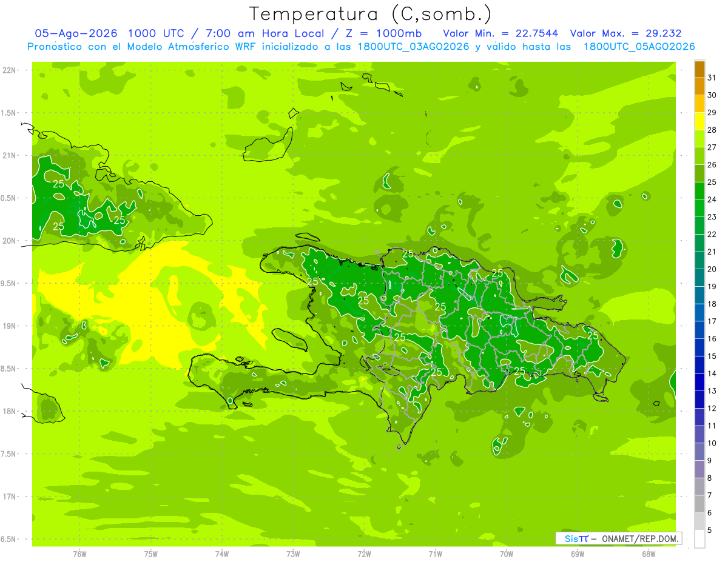The width and height of the screenshot is (728, 562).
Task: Click the latitude label "18N"
Action: pyautogui.click(x=9, y=411)
